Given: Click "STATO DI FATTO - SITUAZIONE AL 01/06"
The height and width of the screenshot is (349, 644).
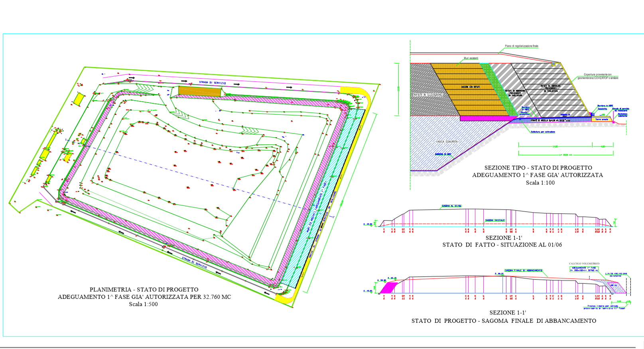Looking at the screenshot, I should click(x=502, y=245).
